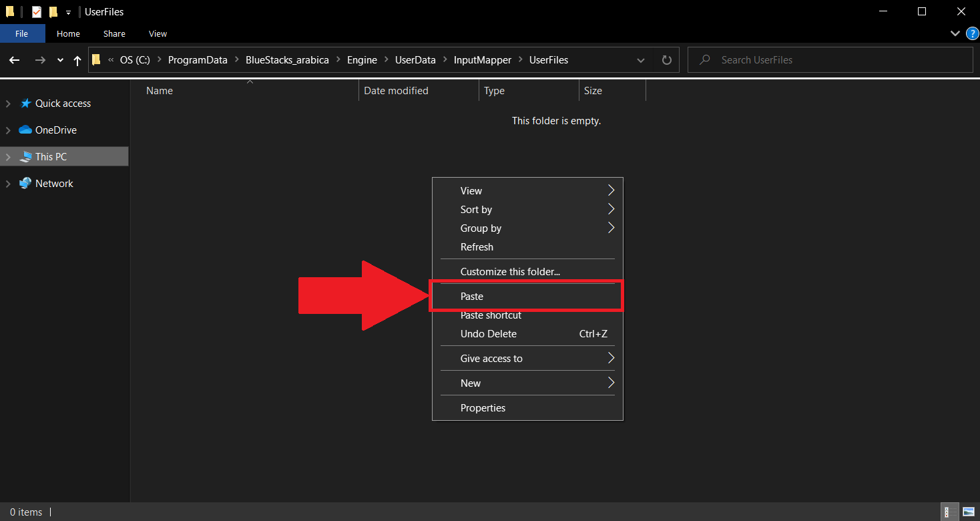
Task: Choose Undo Delete from context menu
Action: (527, 334)
